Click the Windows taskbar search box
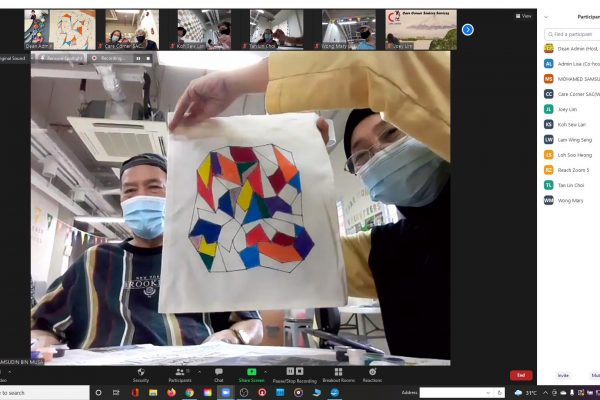 (x=44, y=393)
